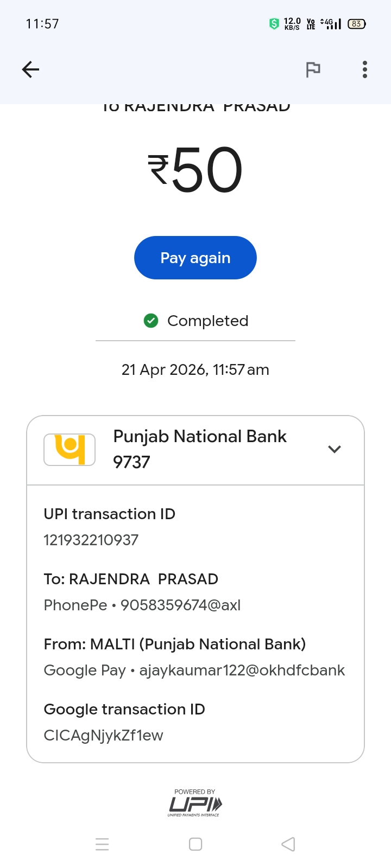Viewport: 391px width, 868px height.
Task: Go back using the arrow icon
Action: point(30,69)
